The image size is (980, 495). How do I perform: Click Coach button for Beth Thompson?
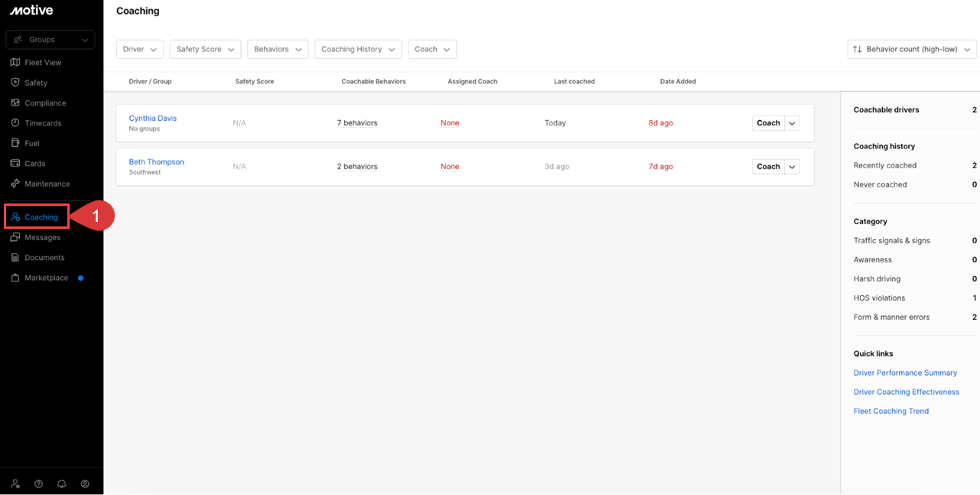tap(768, 167)
